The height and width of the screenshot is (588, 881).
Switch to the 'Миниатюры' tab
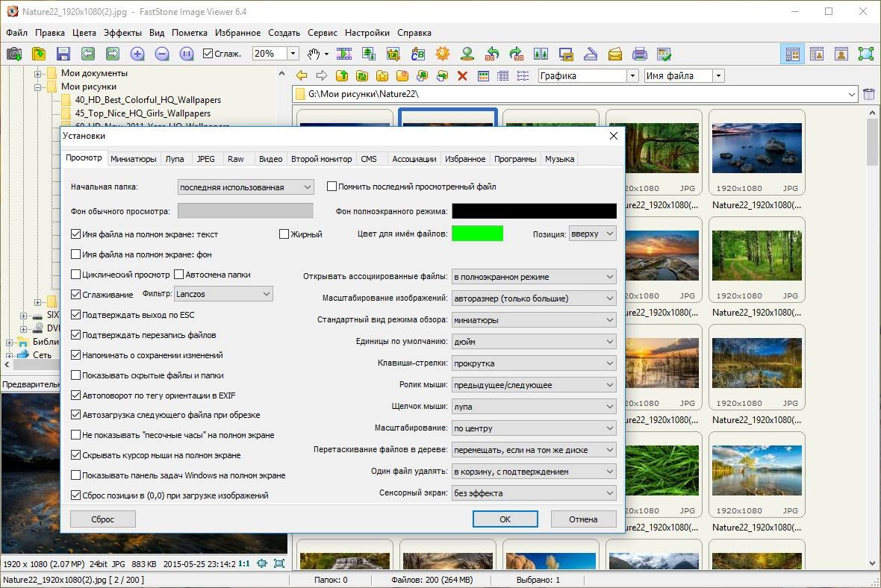(133, 159)
